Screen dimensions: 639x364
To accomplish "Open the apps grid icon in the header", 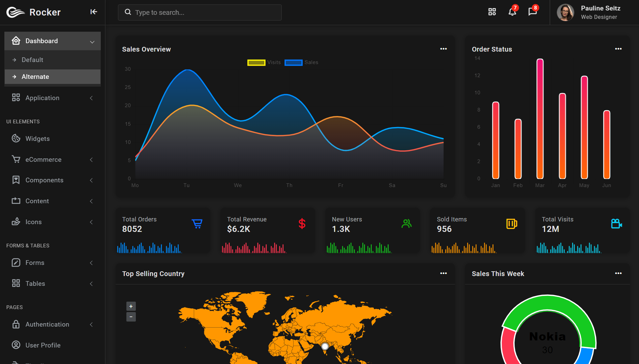I will click(492, 12).
